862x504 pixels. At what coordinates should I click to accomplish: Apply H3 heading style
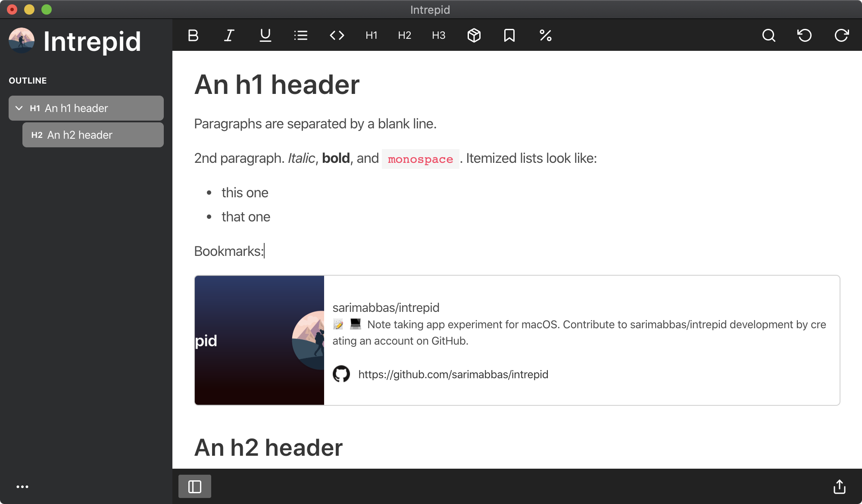click(x=439, y=35)
